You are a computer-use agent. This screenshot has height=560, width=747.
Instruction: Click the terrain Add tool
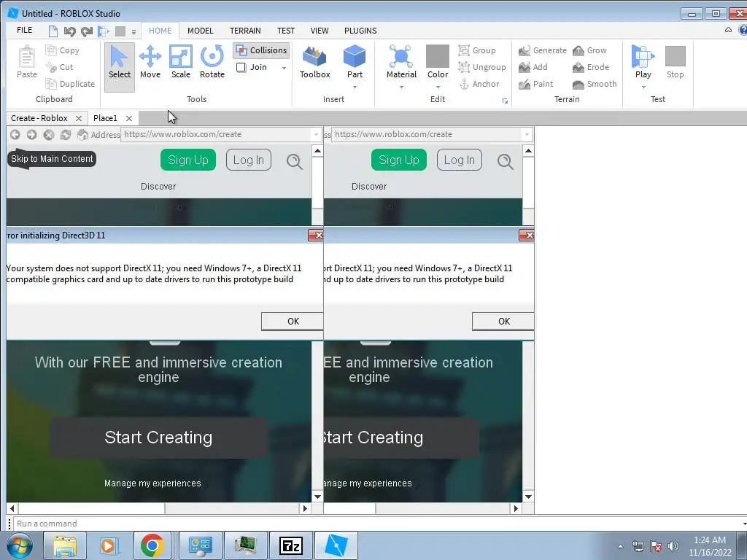point(533,67)
